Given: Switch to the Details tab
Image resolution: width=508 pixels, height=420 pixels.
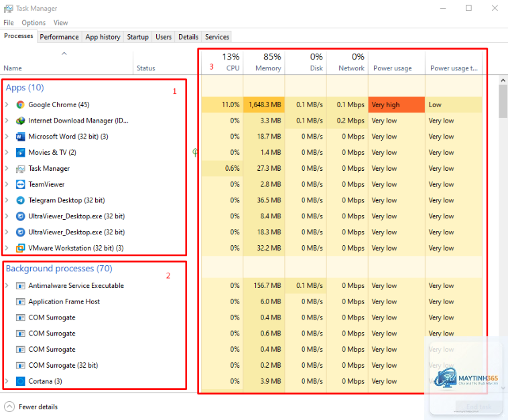Looking at the screenshot, I should pyautogui.click(x=188, y=37).
